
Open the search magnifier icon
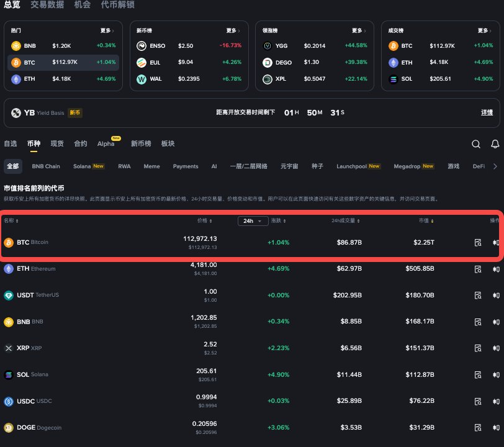click(x=476, y=144)
